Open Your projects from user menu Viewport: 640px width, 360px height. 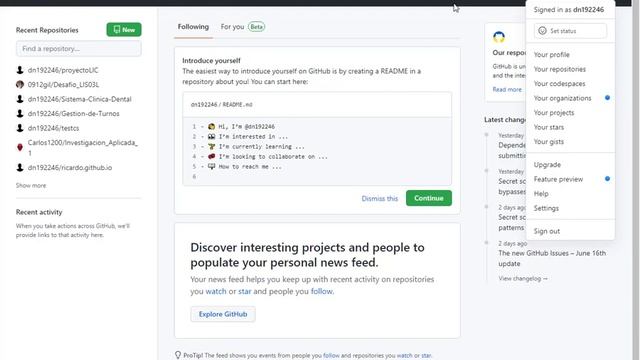coord(554,113)
